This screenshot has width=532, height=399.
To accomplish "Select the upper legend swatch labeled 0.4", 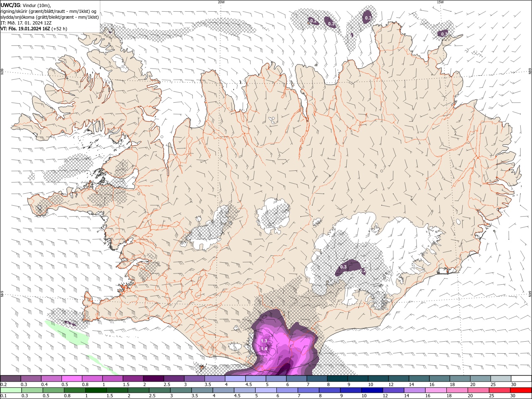I will click(51, 379).
